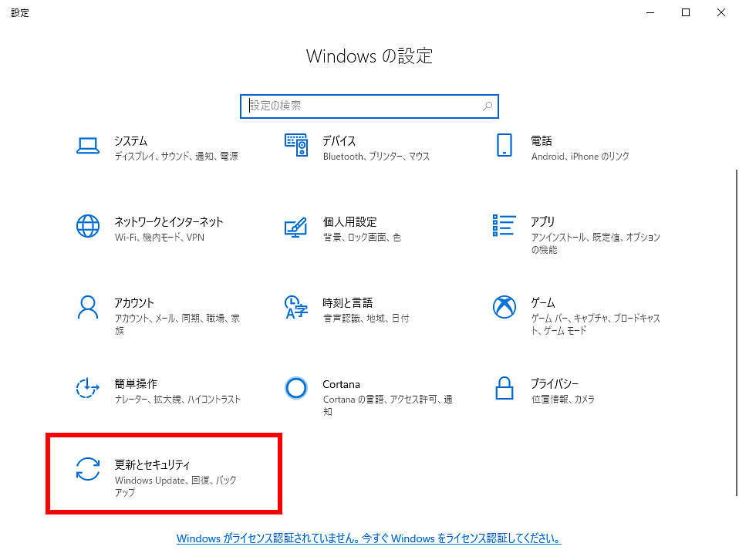Click the Windows license activation link
This screenshot has width=739, height=560.
click(x=369, y=538)
